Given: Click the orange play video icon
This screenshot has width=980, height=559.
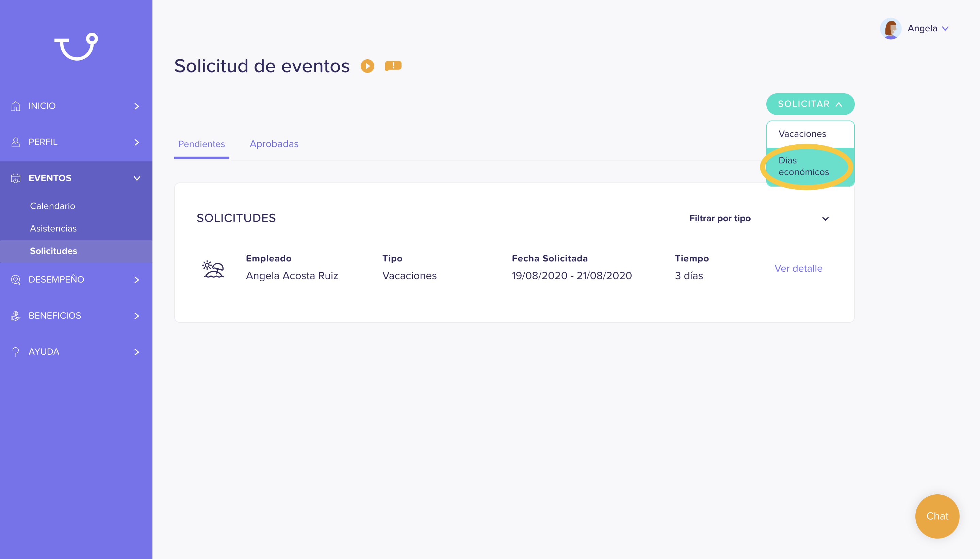Looking at the screenshot, I should (x=367, y=66).
